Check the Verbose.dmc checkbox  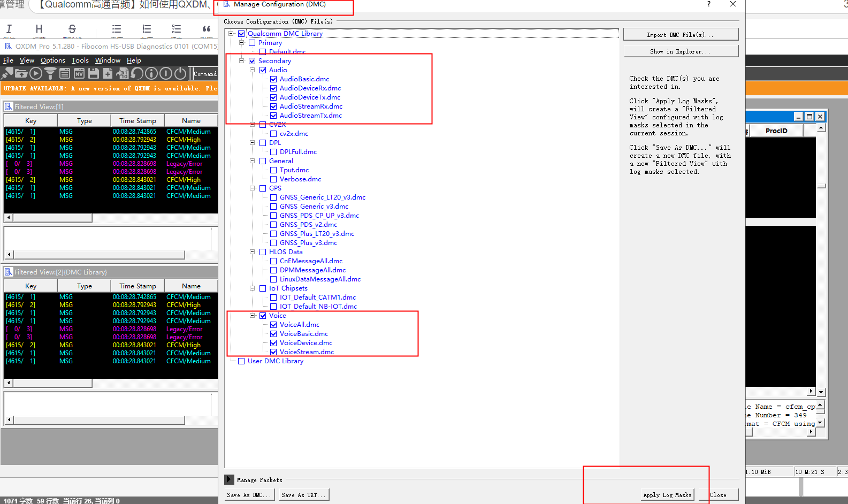273,179
